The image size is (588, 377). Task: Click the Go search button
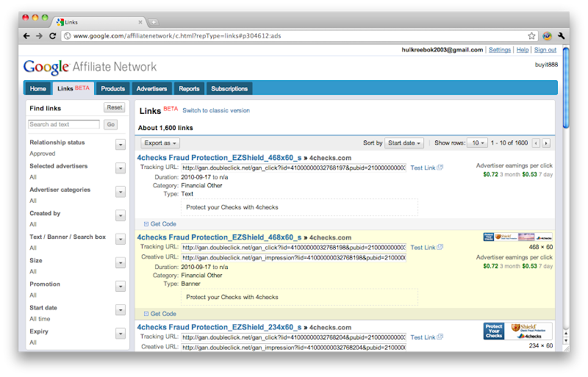click(111, 124)
